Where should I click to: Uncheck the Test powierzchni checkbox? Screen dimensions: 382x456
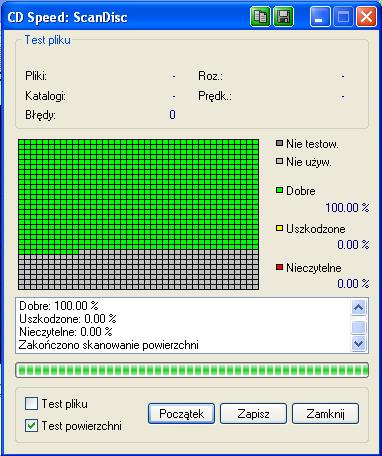(31, 426)
